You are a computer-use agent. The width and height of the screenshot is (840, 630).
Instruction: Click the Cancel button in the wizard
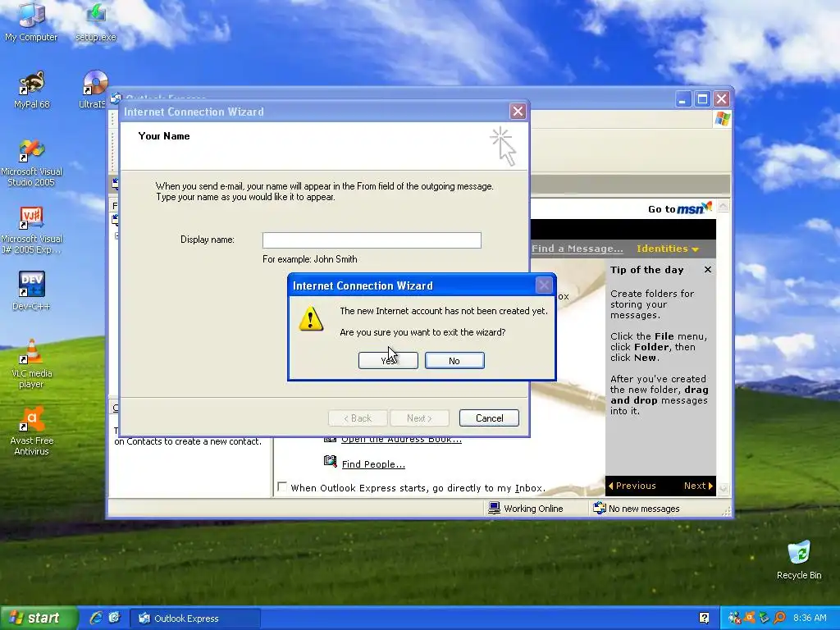point(489,418)
